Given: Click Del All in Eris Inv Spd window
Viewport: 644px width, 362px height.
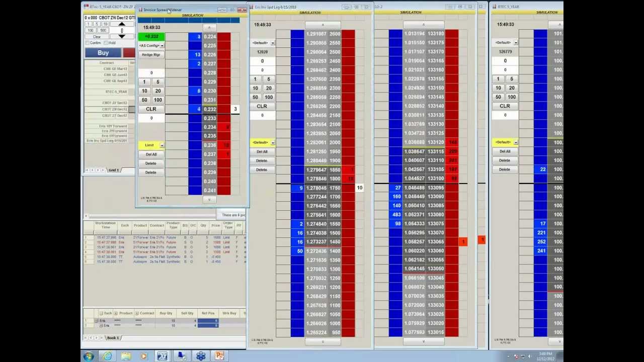Looking at the screenshot, I should [262, 151].
